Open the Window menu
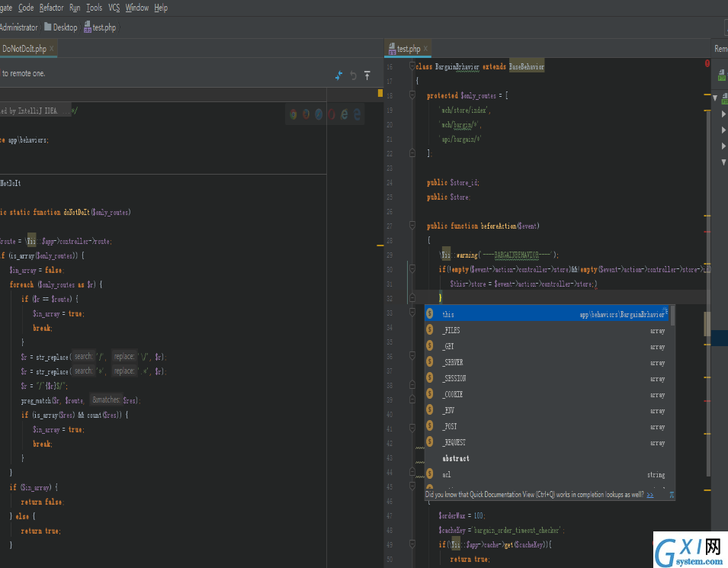This screenshot has height=568, width=728. click(137, 8)
